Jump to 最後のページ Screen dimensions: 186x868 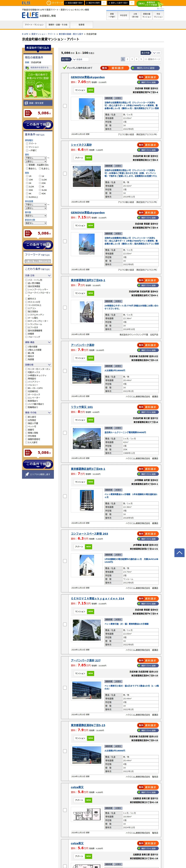[152, 59]
